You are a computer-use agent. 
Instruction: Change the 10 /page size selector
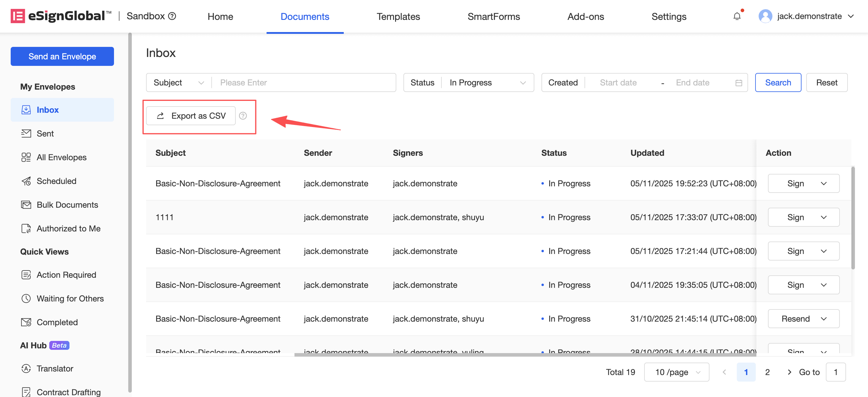tap(676, 372)
